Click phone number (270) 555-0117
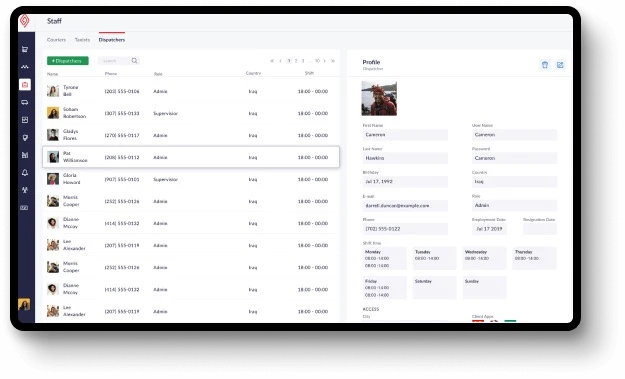This screenshot has height=379, width=625. point(122,135)
